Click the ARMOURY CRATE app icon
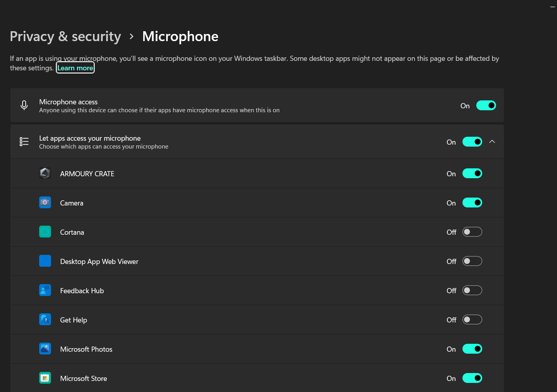 tap(45, 173)
